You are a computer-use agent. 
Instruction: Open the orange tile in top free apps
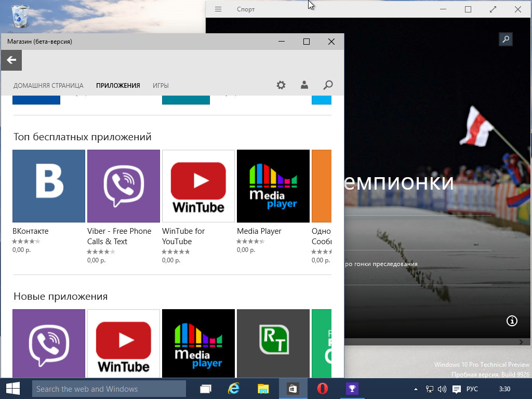point(321,186)
